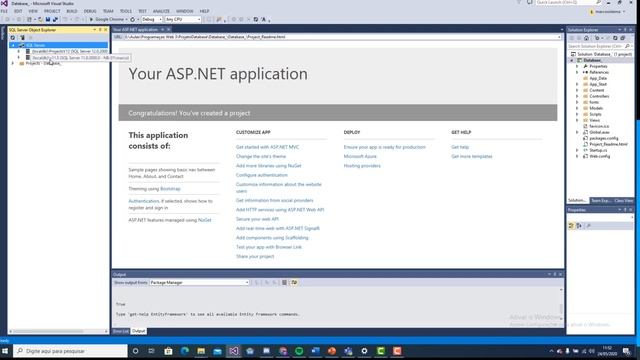Expand the Projects node in SQL Explorer
The height and width of the screenshot is (360, 640).
coord(13,63)
